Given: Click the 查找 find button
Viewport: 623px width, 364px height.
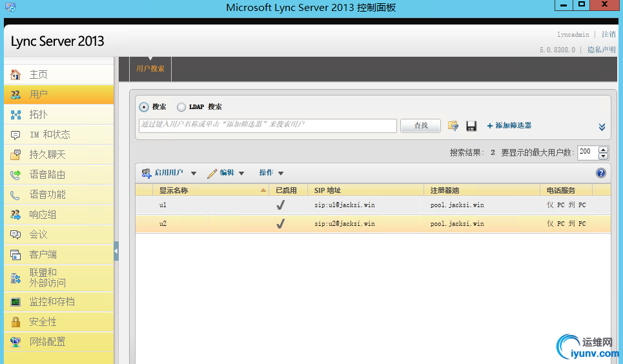Looking at the screenshot, I should click(420, 126).
